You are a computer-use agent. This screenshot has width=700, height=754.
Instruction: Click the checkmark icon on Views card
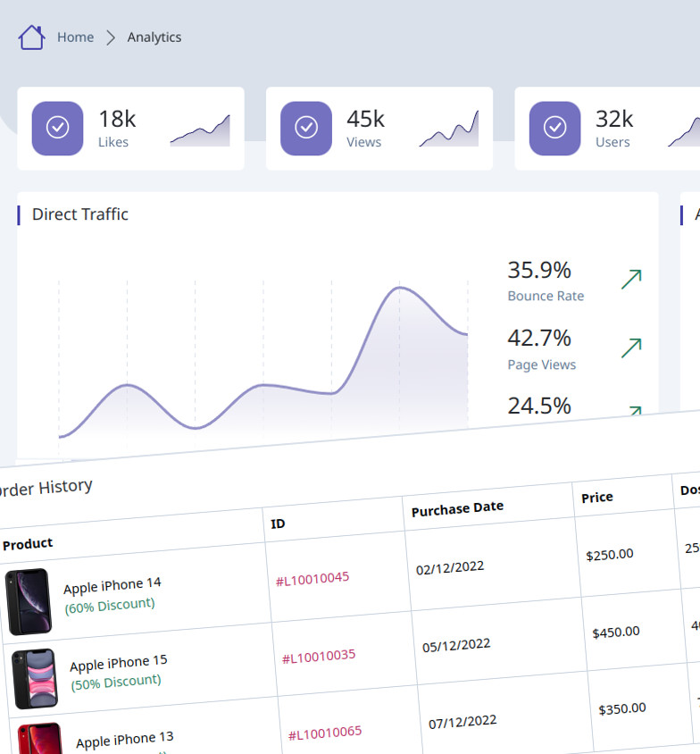(306, 128)
